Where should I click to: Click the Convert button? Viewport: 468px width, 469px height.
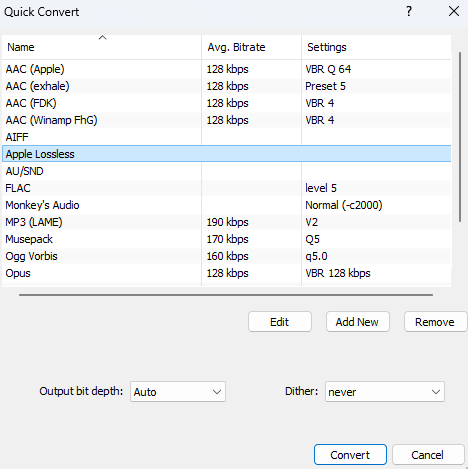350,455
